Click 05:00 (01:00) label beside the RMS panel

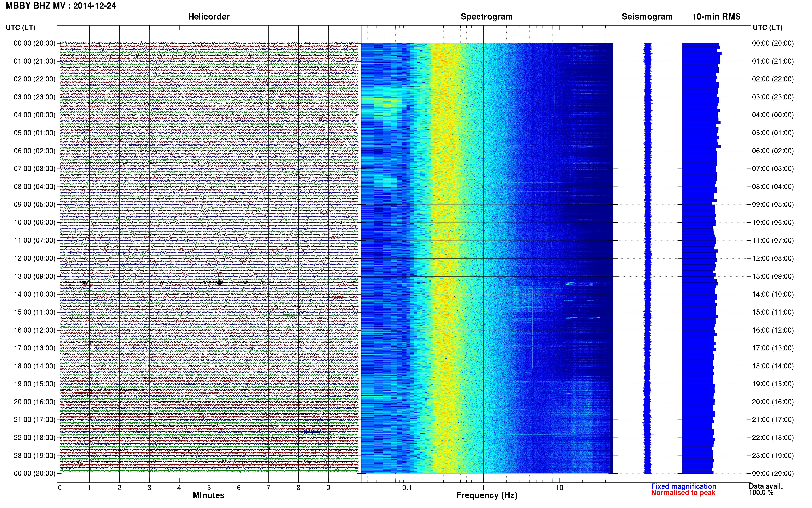pyautogui.click(x=773, y=133)
